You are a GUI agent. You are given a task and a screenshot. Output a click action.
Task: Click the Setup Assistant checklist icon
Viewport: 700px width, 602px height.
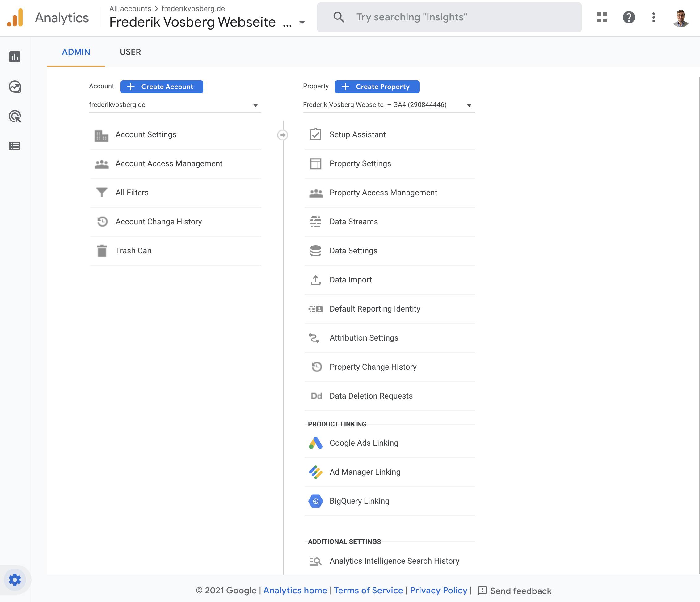[x=315, y=134]
